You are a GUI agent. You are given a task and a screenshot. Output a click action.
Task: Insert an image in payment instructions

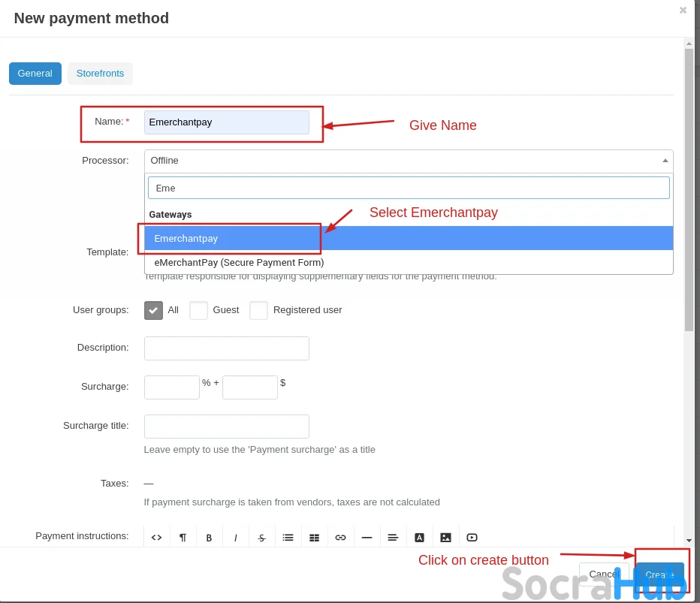pyautogui.click(x=445, y=537)
